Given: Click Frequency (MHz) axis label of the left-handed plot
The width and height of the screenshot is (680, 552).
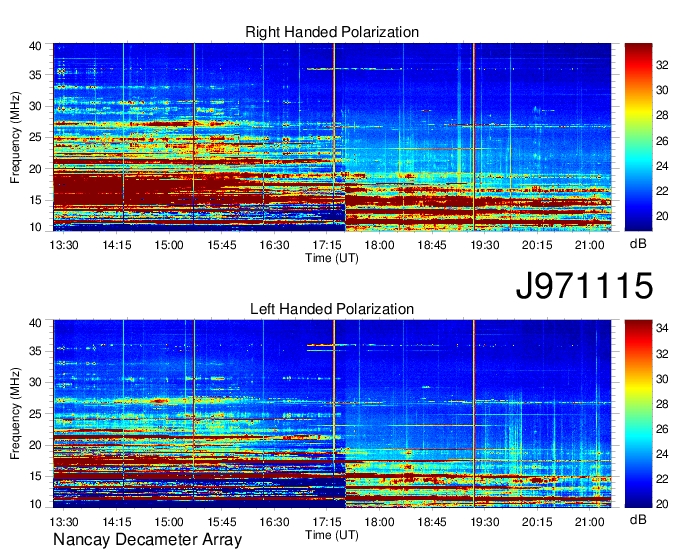Looking at the screenshot, I should (x=15, y=414).
